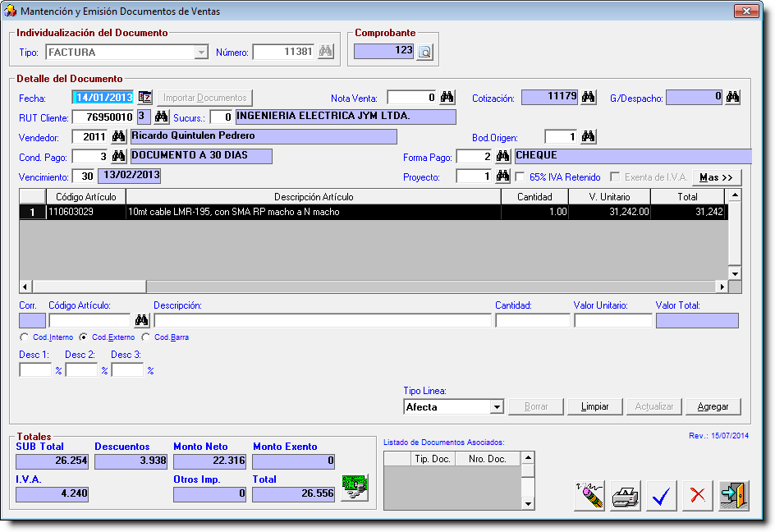Open the Tipo Linea Afecta dropdown

(497, 407)
